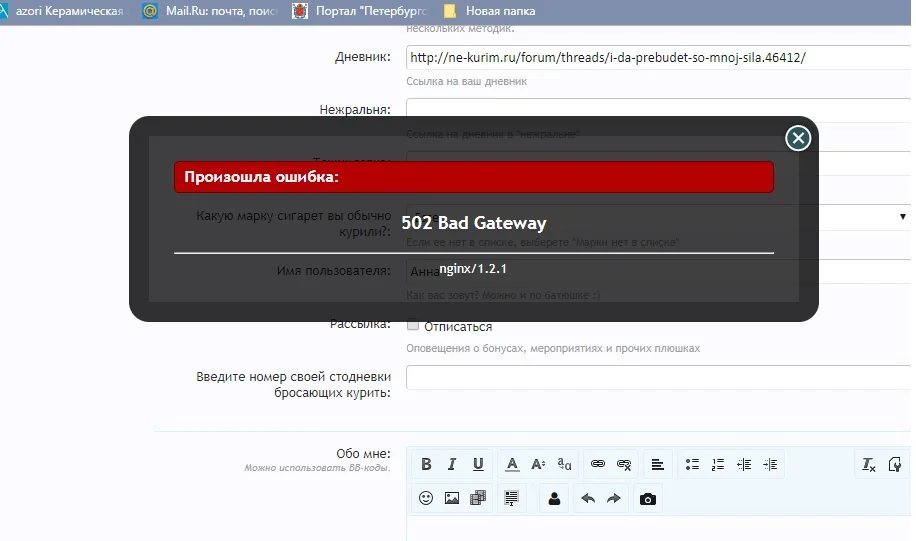Open Mail.Ru bookmark in bookmarks bar
Viewport: 916px width, 541px height.
click(211, 11)
